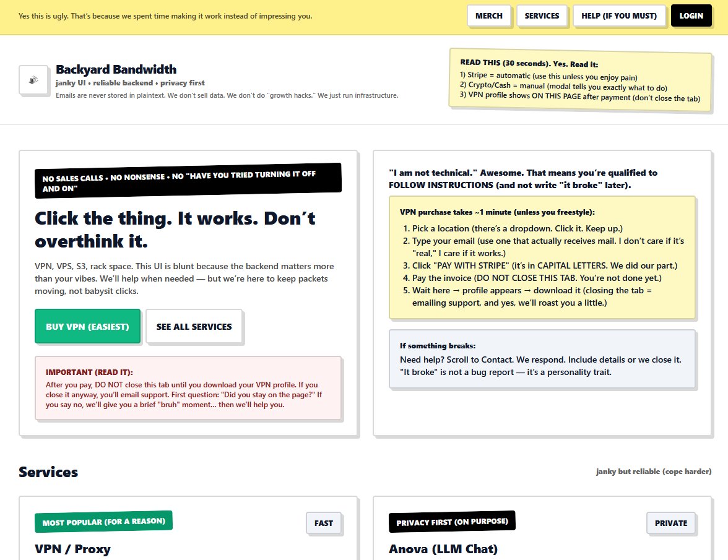The height and width of the screenshot is (560, 728).
Task: Click '3) VPN profile shows ON THIS PAGE' line
Action: click(x=580, y=97)
